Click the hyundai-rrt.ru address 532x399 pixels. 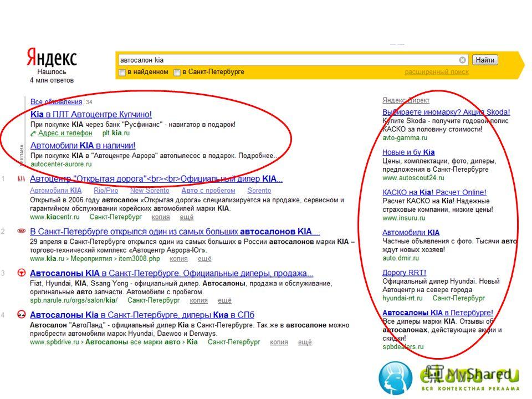[402, 298]
